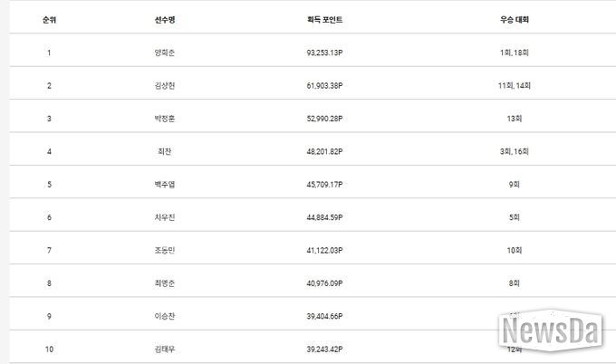Click the 93,253.13P points value
The image size is (616, 364).
pyautogui.click(x=325, y=53)
